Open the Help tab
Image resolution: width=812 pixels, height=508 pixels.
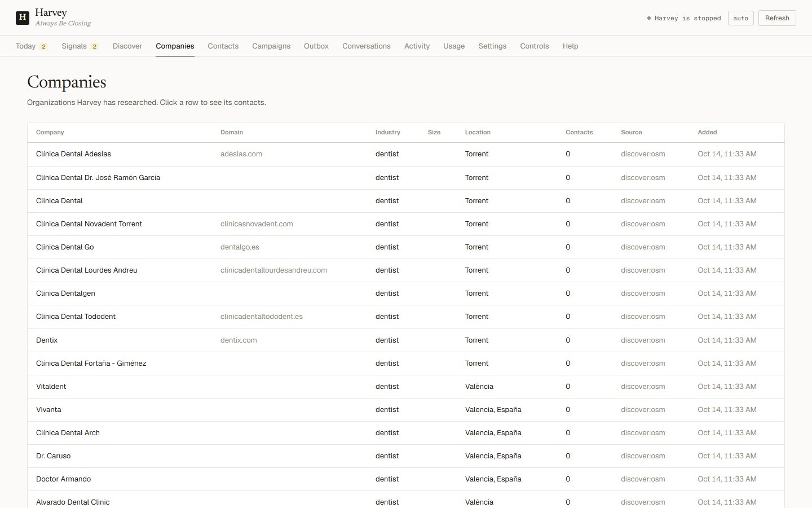570,46
